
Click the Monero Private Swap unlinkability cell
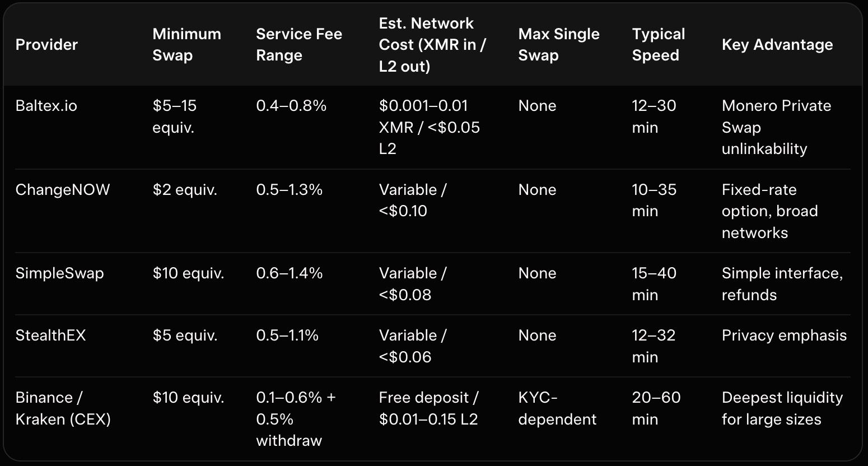(776, 127)
